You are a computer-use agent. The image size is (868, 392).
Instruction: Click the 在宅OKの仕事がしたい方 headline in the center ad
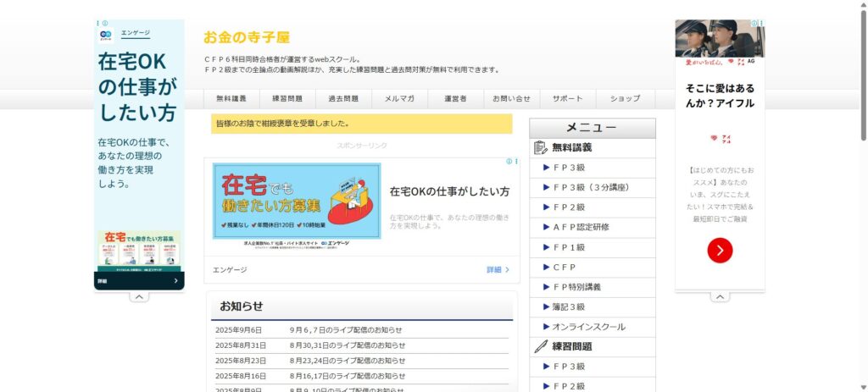point(449,192)
